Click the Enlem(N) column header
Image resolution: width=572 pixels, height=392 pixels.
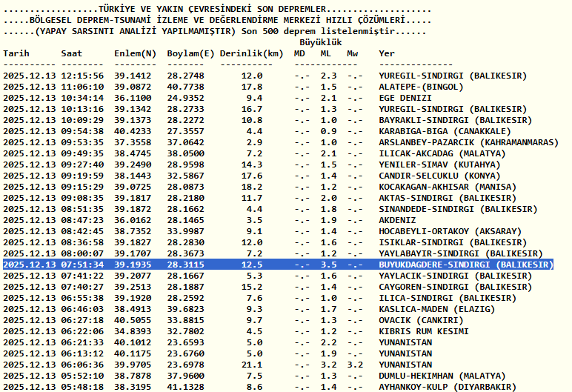click(135, 53)
